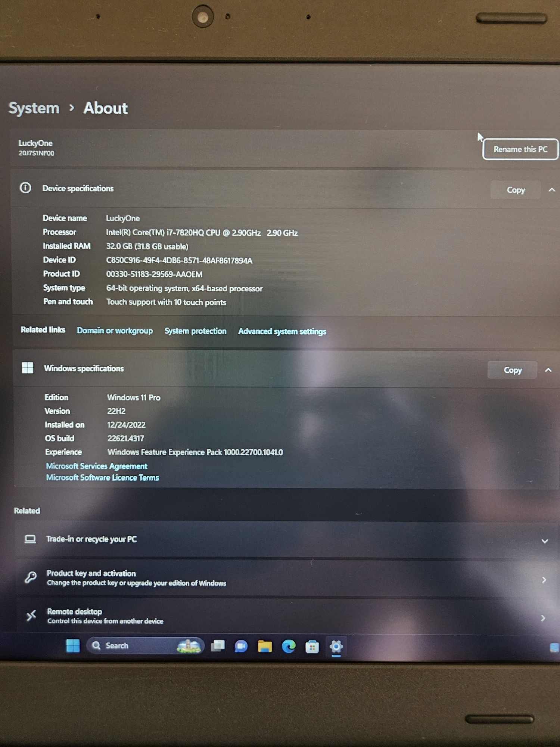
Task: Go back to System breadcrumb
Action: pyautogui.click(x=34, y=108)
